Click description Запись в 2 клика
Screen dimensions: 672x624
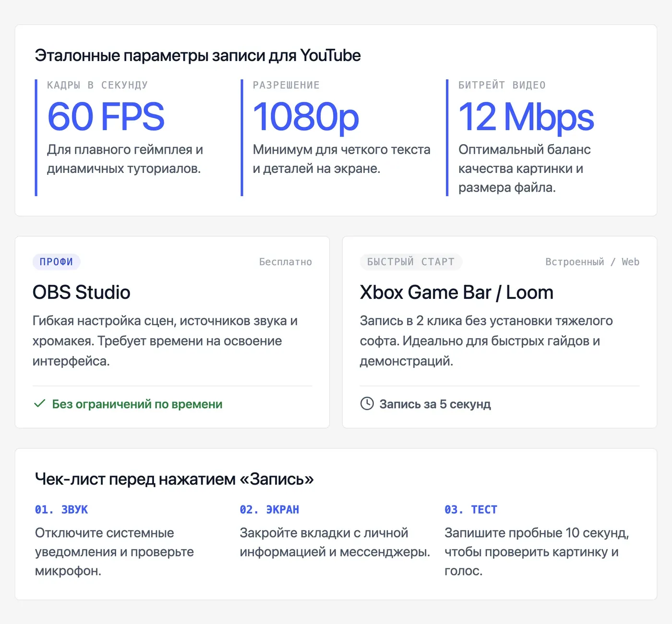pyautogui.click(x=486, y=341)
